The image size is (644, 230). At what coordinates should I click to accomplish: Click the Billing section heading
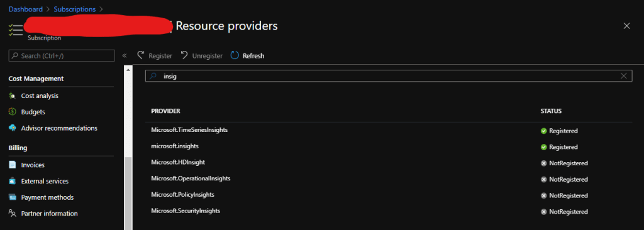coord(18,148)
